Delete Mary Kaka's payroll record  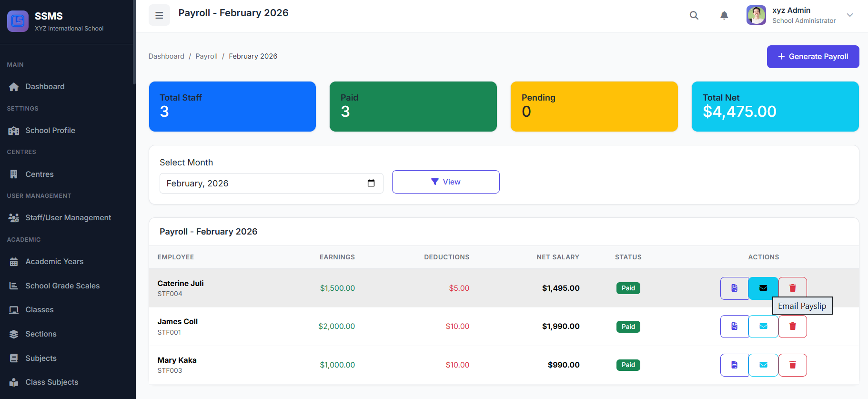tap(792, 365)
